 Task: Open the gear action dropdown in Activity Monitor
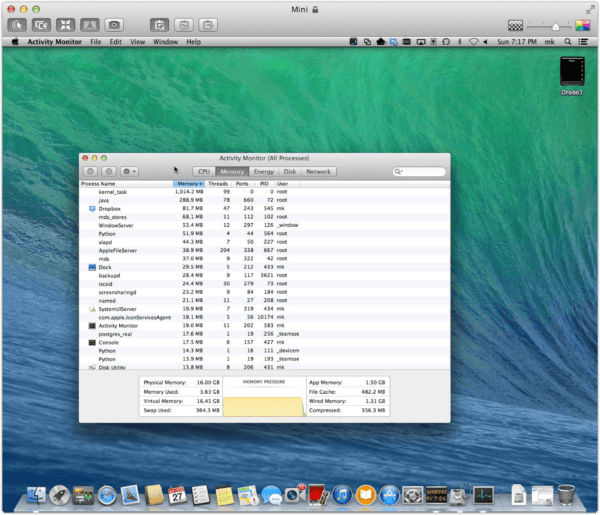point(128,172)
